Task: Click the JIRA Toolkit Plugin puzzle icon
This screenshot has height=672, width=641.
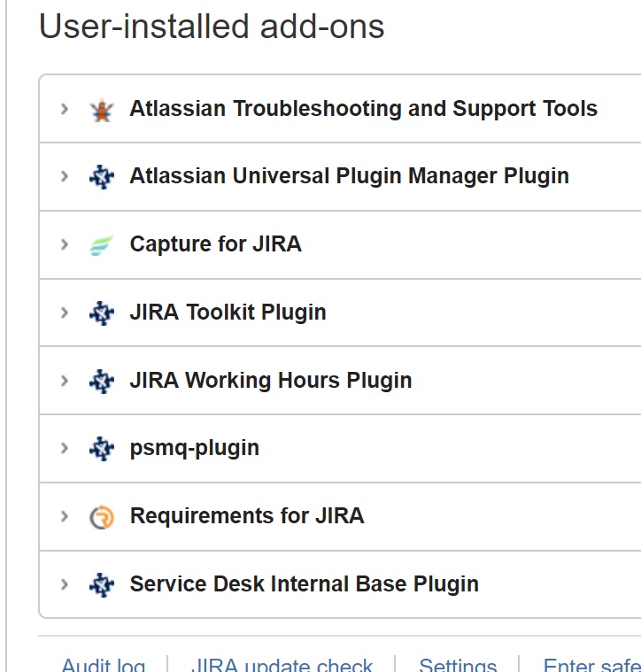Action: point(102,313)
